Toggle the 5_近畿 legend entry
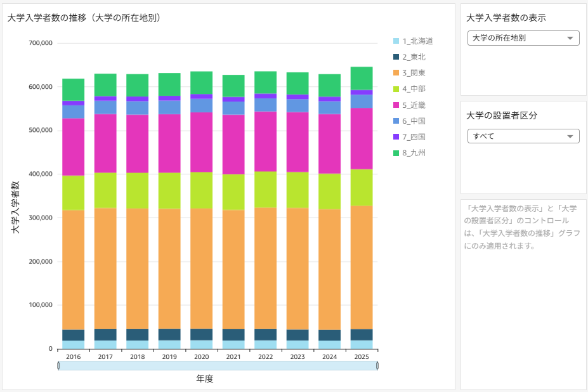 point(417,105)
